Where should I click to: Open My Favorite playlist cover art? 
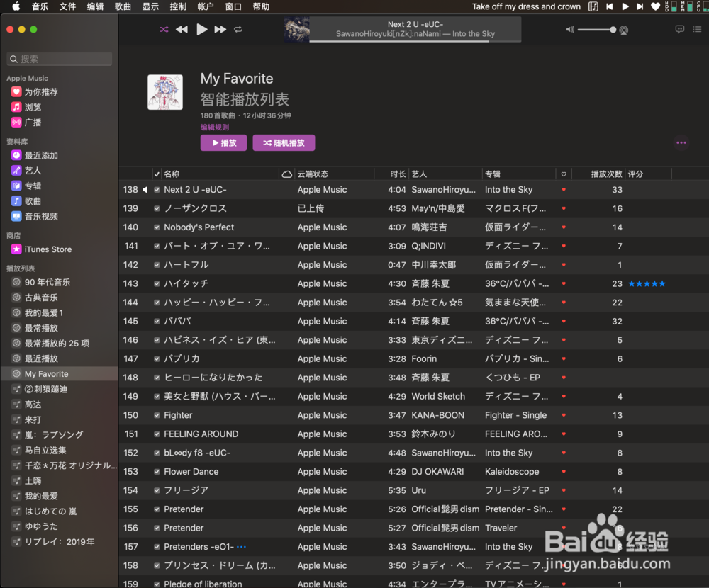click(x=165, y=92)
